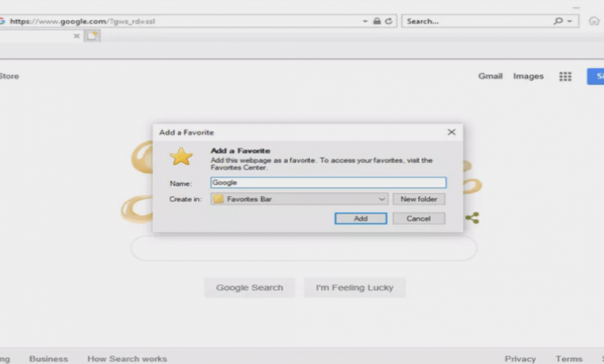The height and width of the screenshot is (364, 604).
Task: Click the refresh icon in address bar
Action: [x=389, y=21]
